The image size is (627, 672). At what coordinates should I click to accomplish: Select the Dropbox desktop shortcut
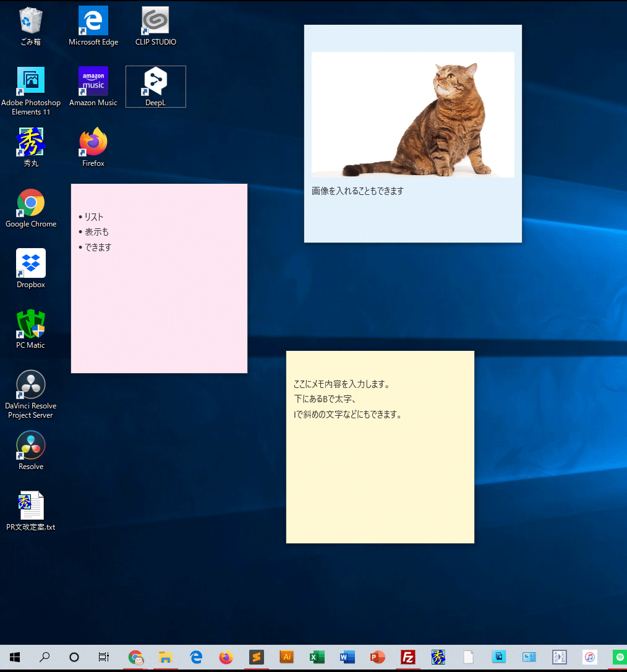(31, 264)
